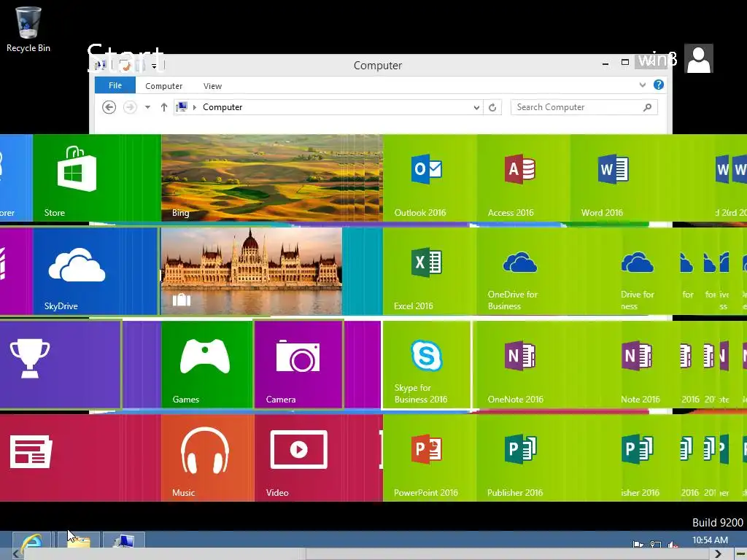Open the Games tile
Viewport: 747px width, 560px height.
206,365
